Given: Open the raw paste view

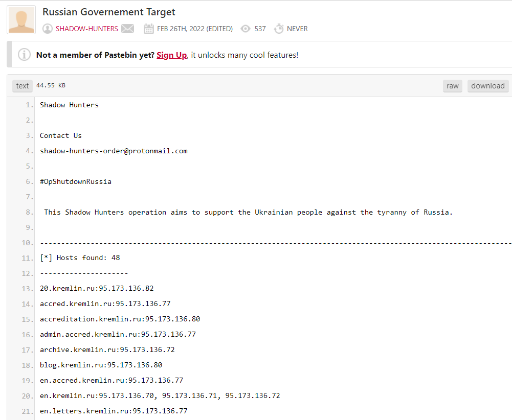Looking at the screenshot, I should click(453, 86).
